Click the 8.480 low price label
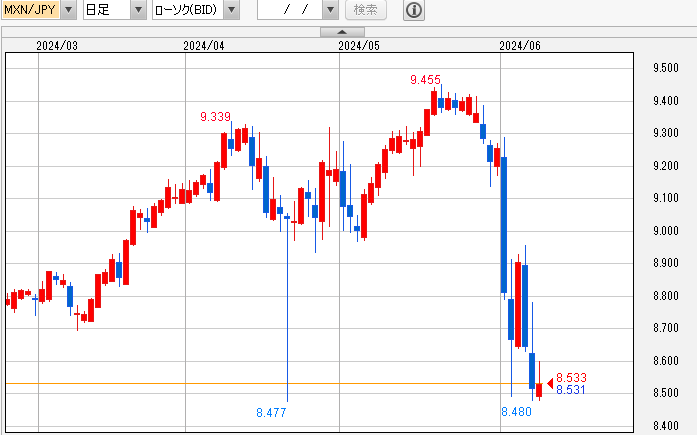 pyautogui.click(x=517, y=412)
